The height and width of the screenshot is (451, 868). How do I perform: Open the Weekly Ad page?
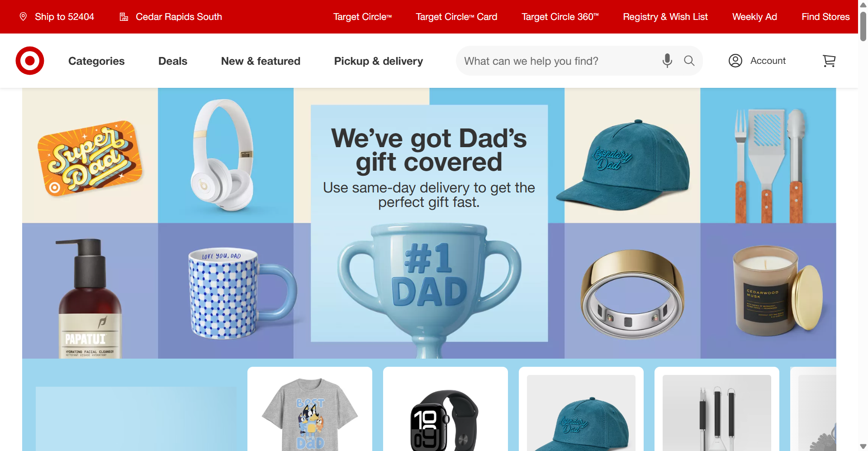754,17
